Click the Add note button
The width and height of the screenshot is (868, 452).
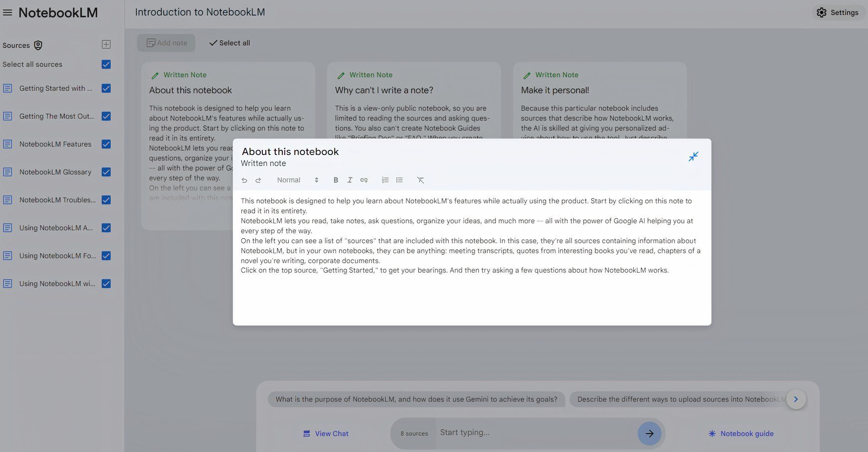167,43
